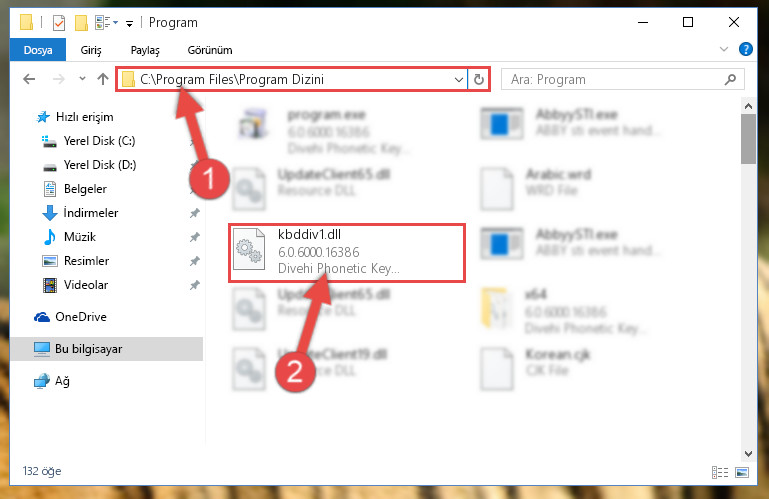Screen dimensions: 769x499
Task: Switch to the Görünüm tab
Action: click(x=209, y=50)
